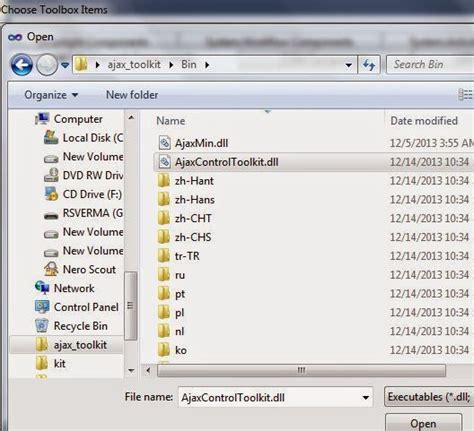Click the Open dialog title icon
The height and width of the screenshot is (431, 474).
(x=15, y=37)
